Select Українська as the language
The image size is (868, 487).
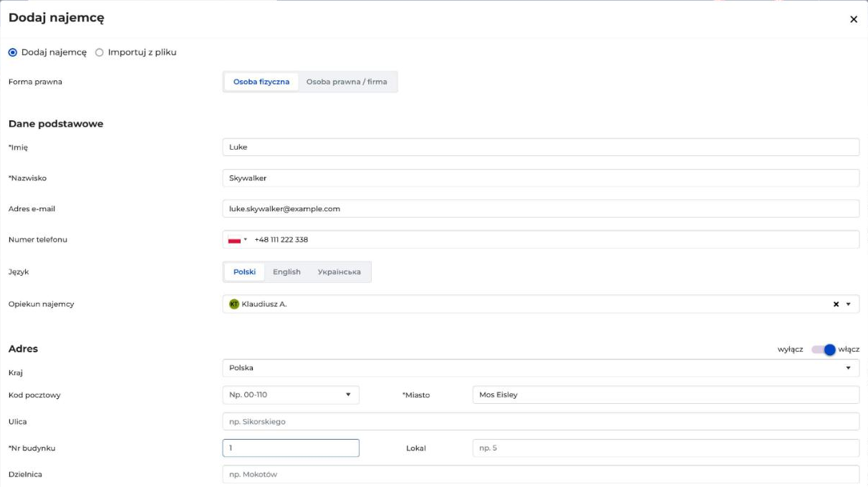pos(339,272)
